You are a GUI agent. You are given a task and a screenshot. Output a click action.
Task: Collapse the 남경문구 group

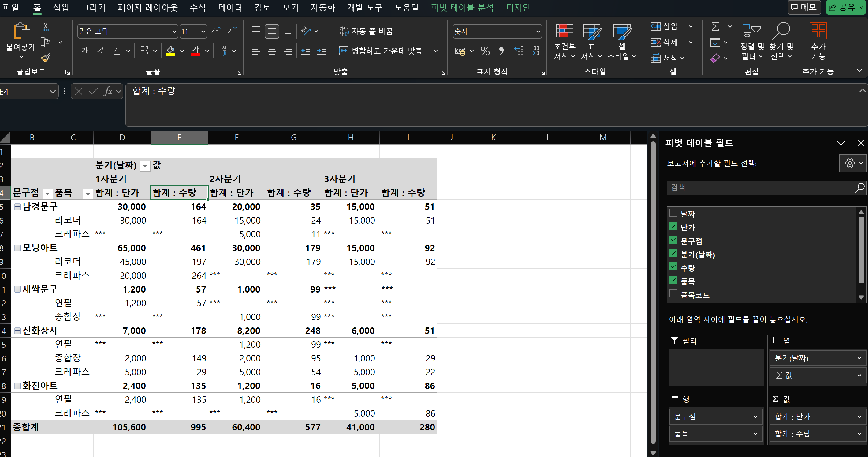[17, 207]
